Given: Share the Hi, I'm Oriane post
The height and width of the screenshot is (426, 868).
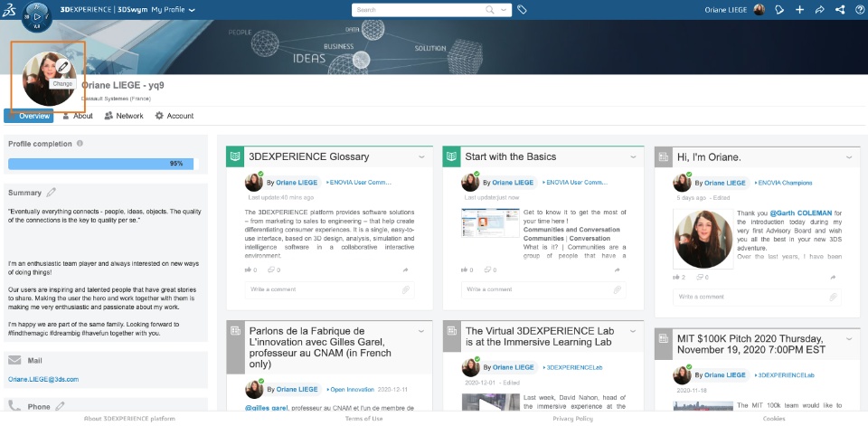Looking at the screenshot, I should pyautogui.click(x=832, y=277).
